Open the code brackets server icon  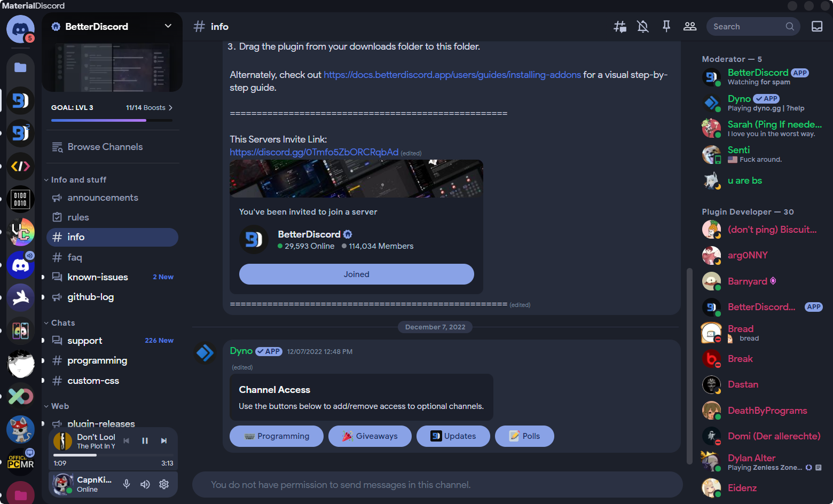click(x=20, y=167)
